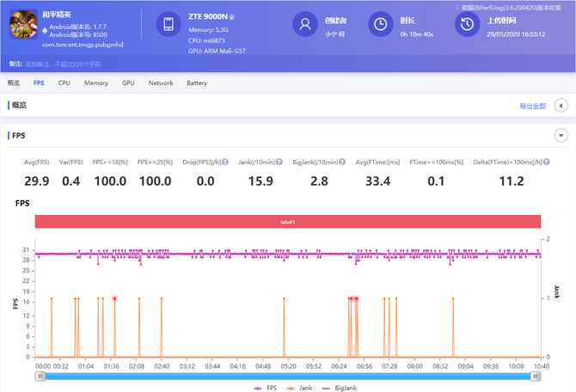576x392 pixels.
Task: Click help icon beside BigJank(/10min)
Action: 341,162
